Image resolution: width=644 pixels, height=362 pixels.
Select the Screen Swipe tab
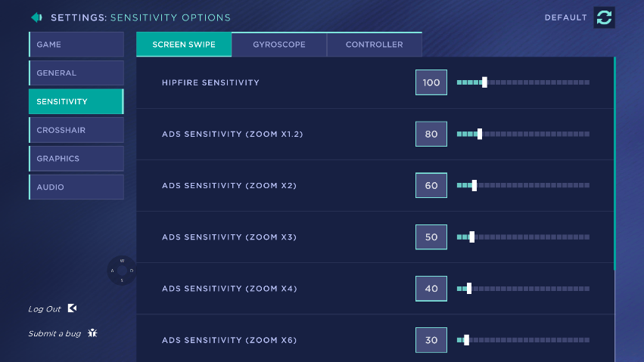pyautogui.click(x=184, y=45)
